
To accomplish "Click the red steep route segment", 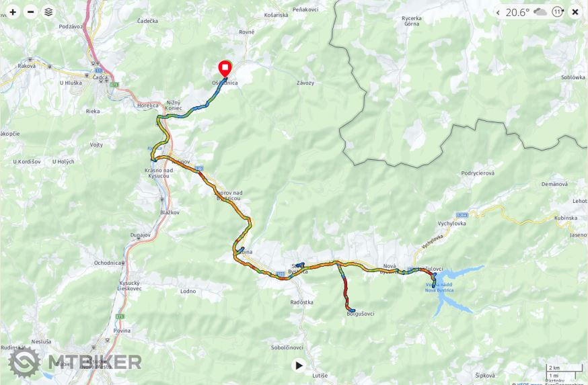I will click(346, 290).
